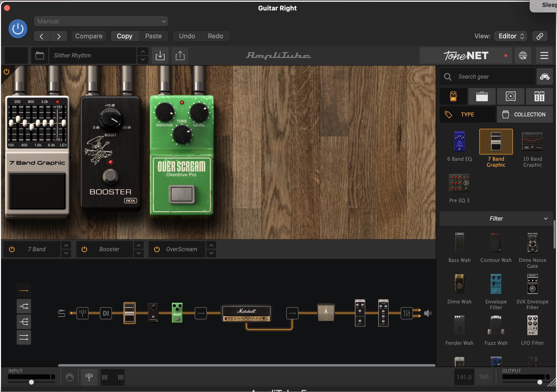Image resolution: width=557 pixels, height=392 pixels.
Task: Select the amplifier gear category tab
Action: [x=482, y=96]
